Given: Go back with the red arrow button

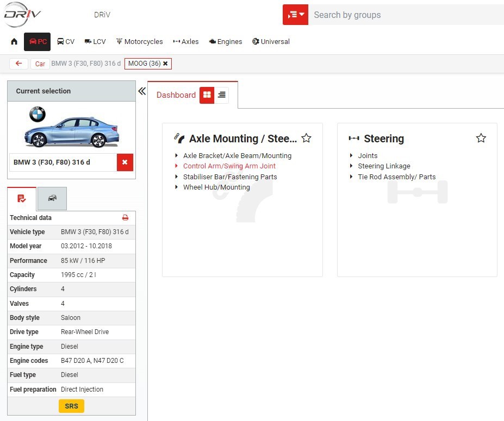Looking at the screenshot, I should [19, 64].
